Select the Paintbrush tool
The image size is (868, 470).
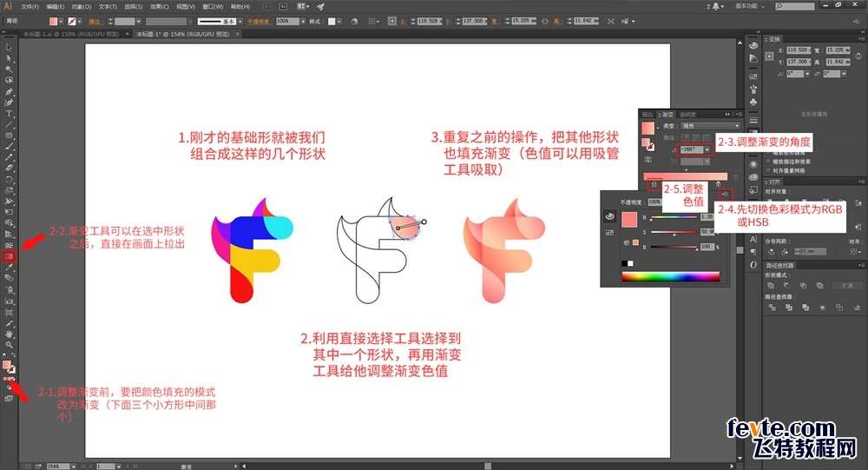(9, 146)
